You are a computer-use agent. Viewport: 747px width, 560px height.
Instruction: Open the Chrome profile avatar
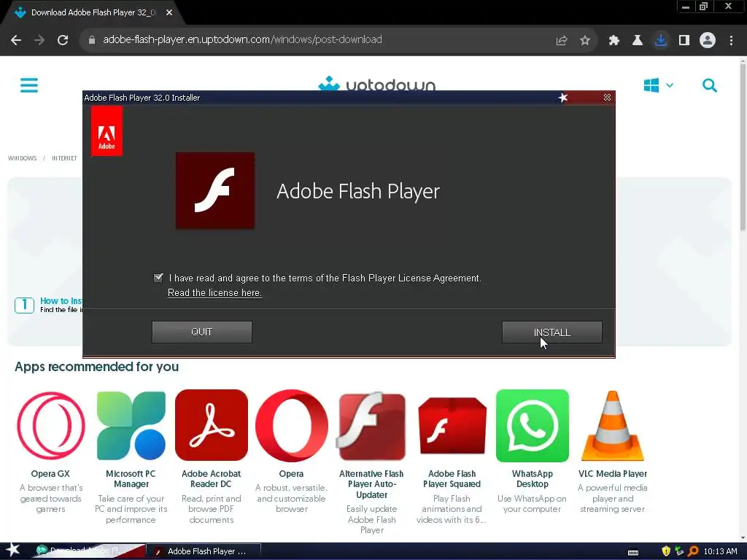[x=708, y=40]
